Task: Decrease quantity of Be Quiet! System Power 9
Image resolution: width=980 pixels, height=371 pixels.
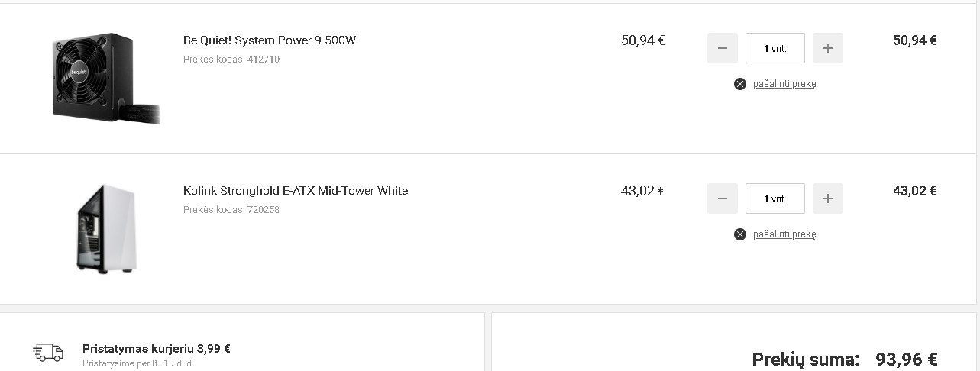Action: pos(723,48)
